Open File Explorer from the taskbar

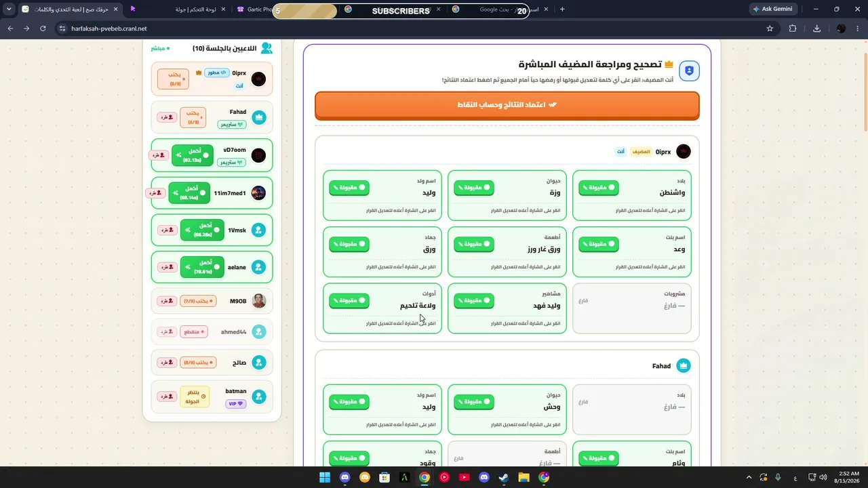pyautogui.click(x=524, y=477)
